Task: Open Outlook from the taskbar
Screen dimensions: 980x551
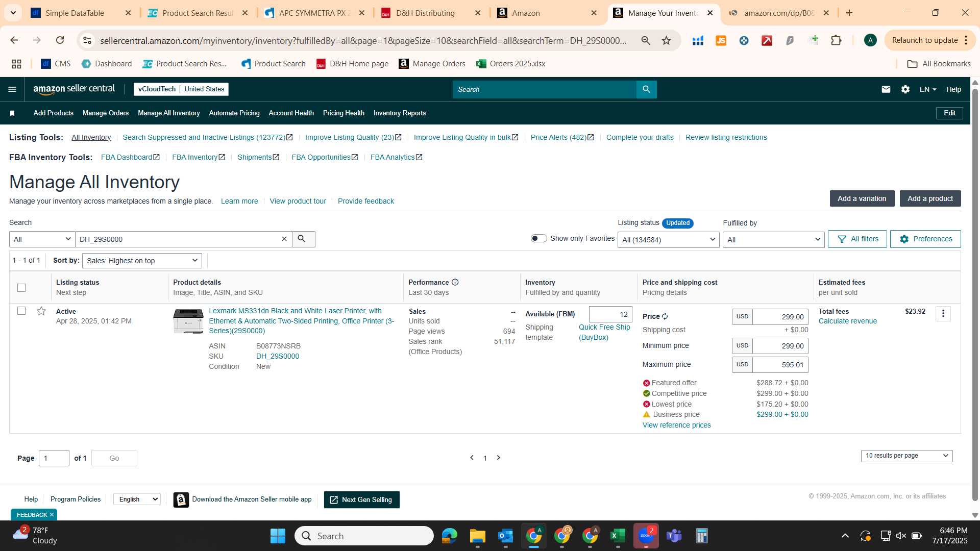Action: click(505, 536)
